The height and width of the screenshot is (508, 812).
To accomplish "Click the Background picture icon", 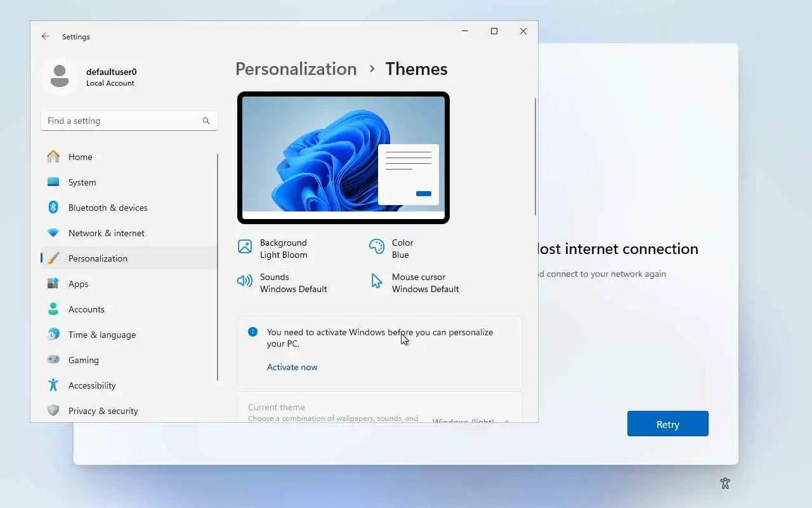I will pos(245,246).
